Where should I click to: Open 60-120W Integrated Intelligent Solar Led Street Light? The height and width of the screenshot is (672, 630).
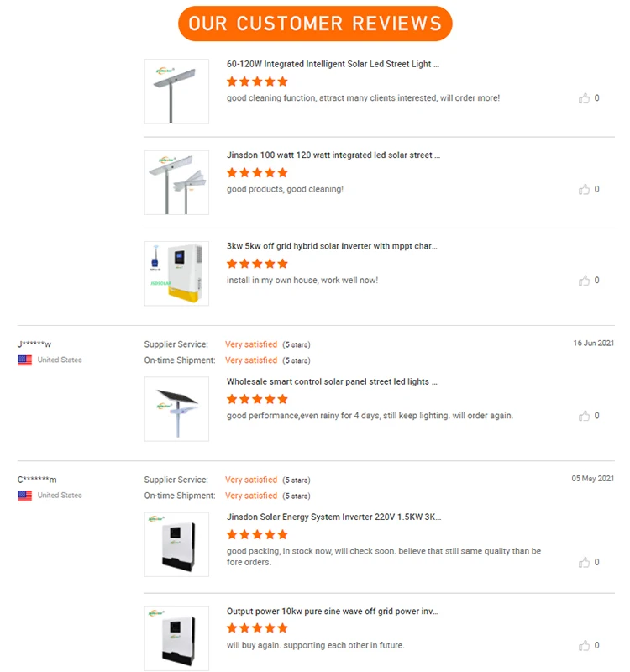coord(333,64)
